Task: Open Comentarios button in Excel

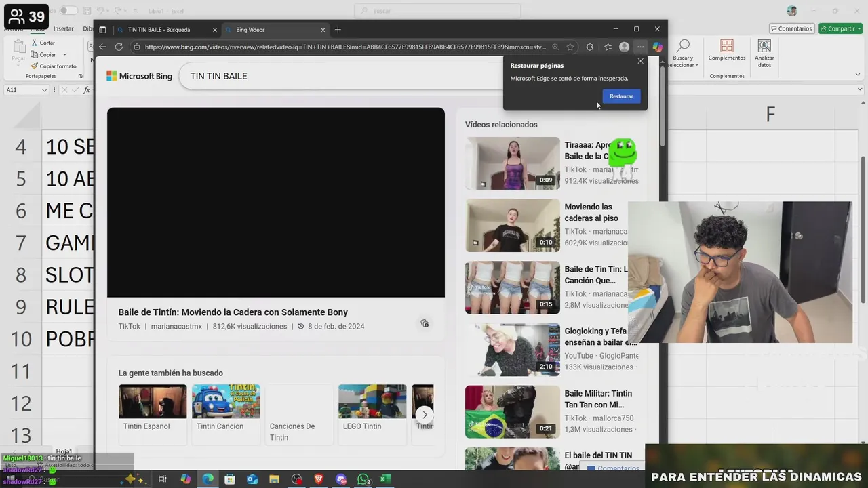Action: [x=791, y=28]
